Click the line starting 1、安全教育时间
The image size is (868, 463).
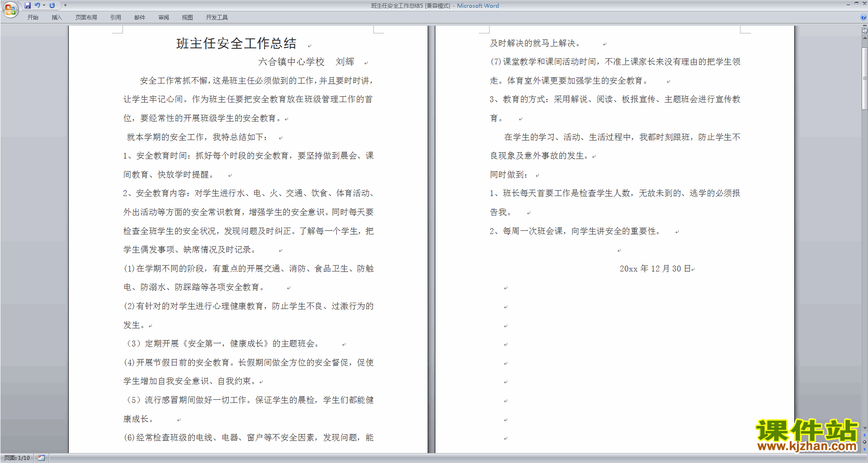pos(249,156)
